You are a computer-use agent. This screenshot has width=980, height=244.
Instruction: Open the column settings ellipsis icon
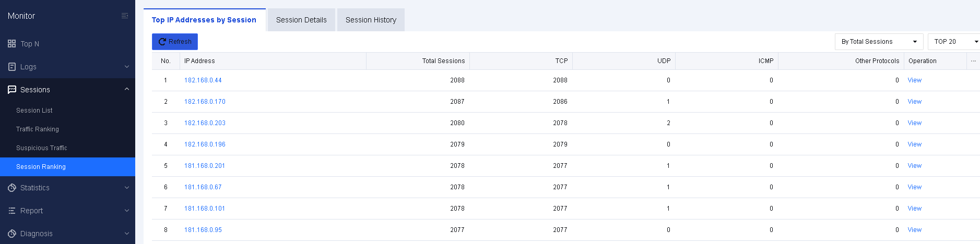[973, 61]
